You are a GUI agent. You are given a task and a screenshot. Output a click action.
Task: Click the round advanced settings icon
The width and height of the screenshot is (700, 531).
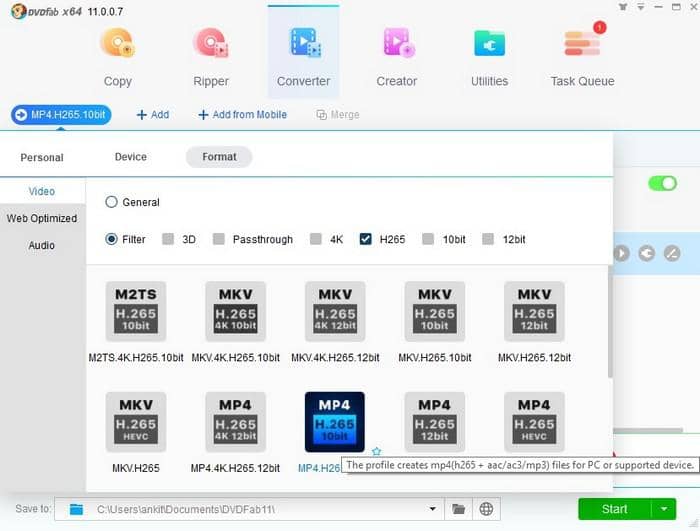[x=646, y=253]
